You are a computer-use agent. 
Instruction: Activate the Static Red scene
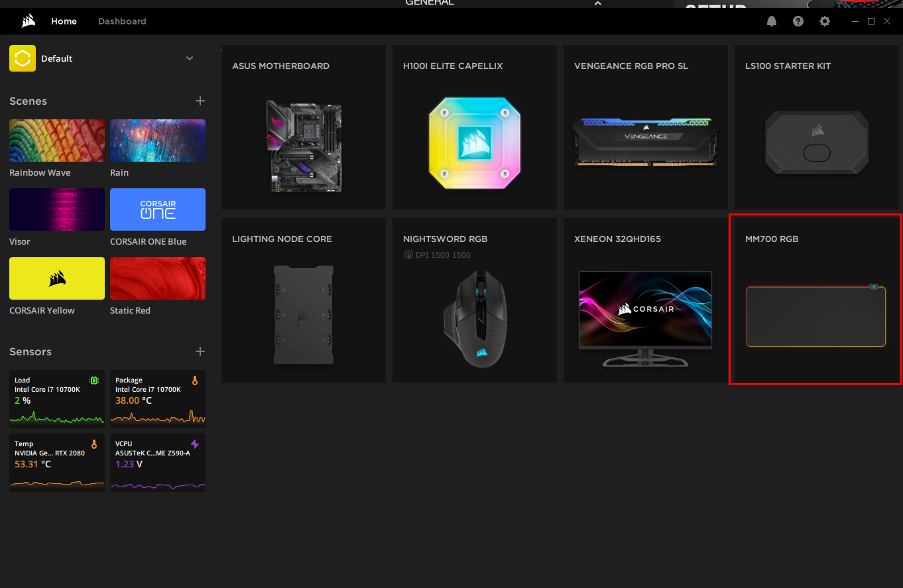[157, 278]
